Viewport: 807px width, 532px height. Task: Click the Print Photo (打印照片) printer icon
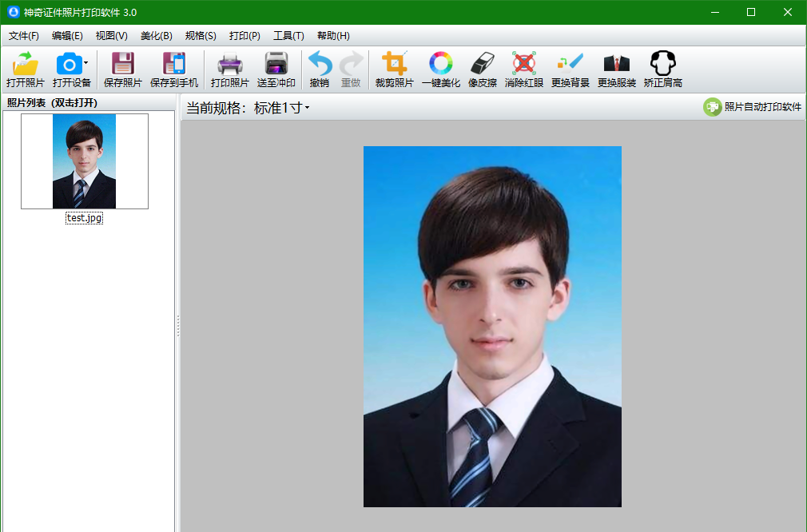click(x=229, y=64)
